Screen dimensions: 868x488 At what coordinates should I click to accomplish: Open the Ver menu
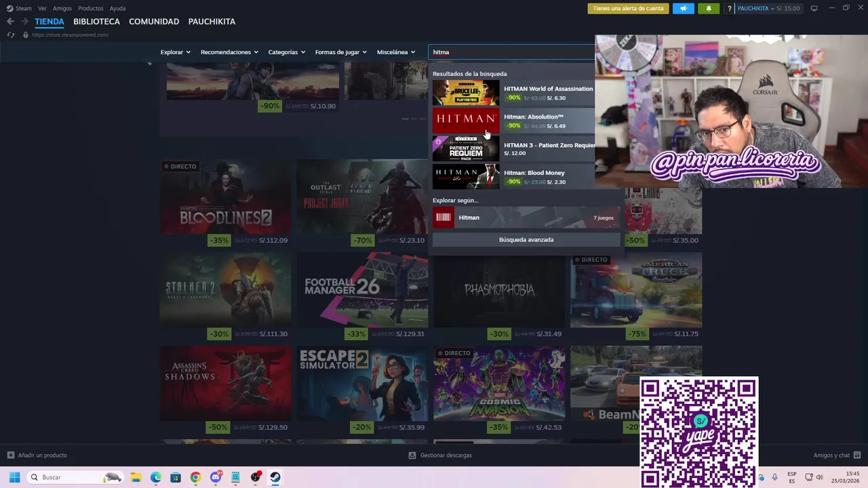(x=42, y=8)
